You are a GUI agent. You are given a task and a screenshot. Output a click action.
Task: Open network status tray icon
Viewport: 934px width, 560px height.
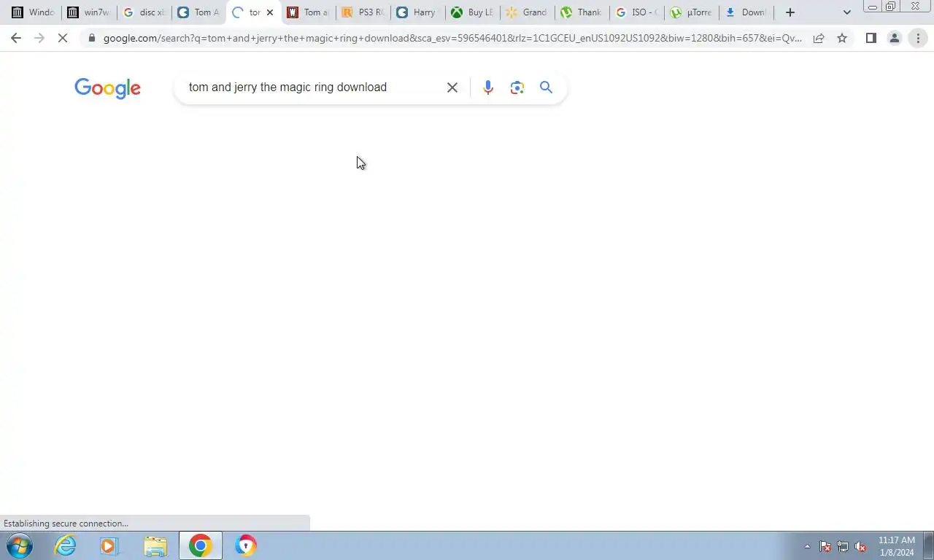pos(843,546)
